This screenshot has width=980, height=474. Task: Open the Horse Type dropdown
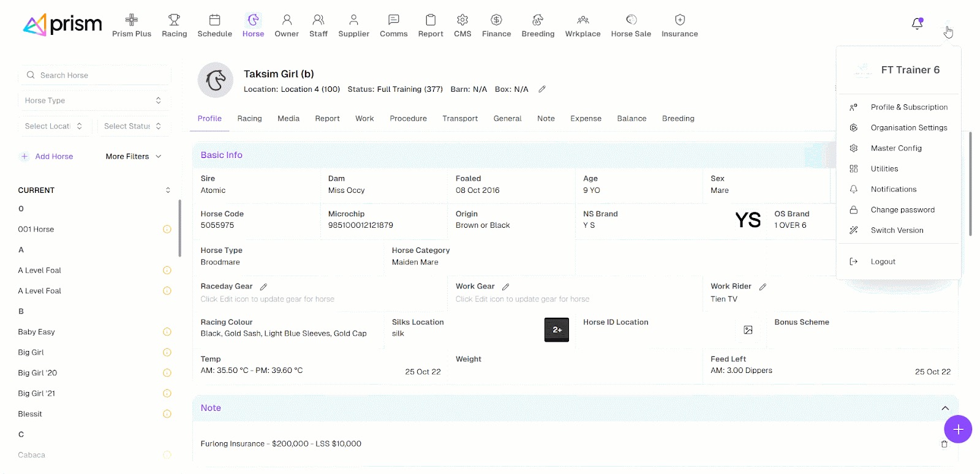(94, 100)
